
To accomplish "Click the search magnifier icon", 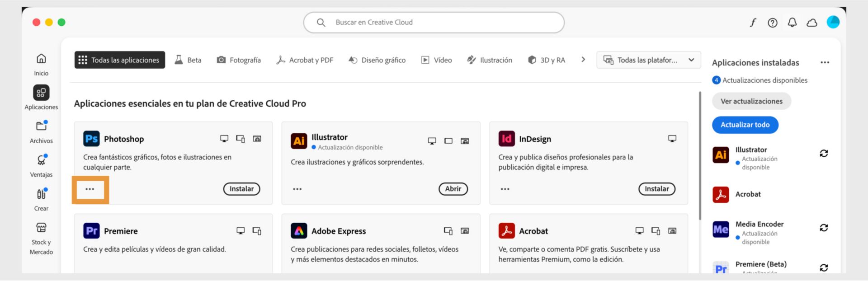I will [321, 23].
